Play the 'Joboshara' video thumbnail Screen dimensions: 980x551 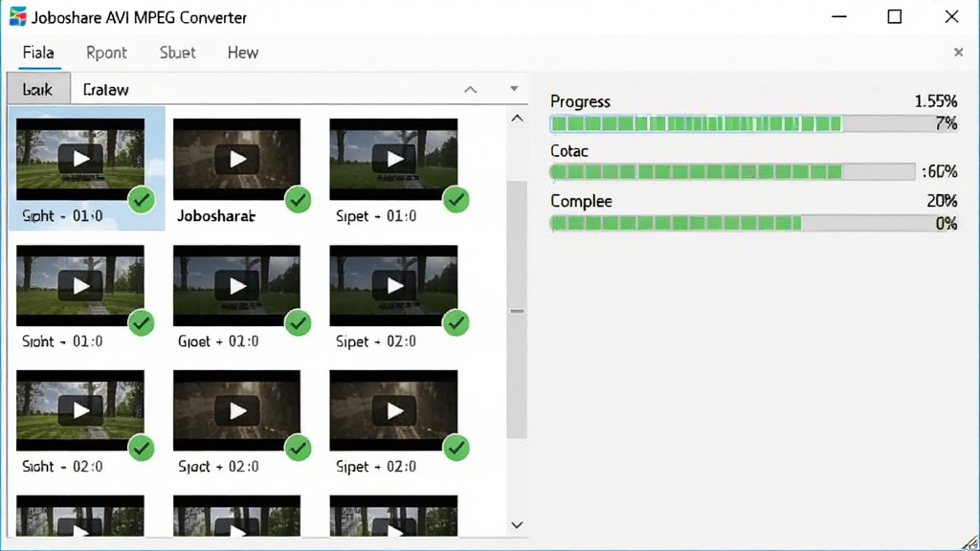237,159
